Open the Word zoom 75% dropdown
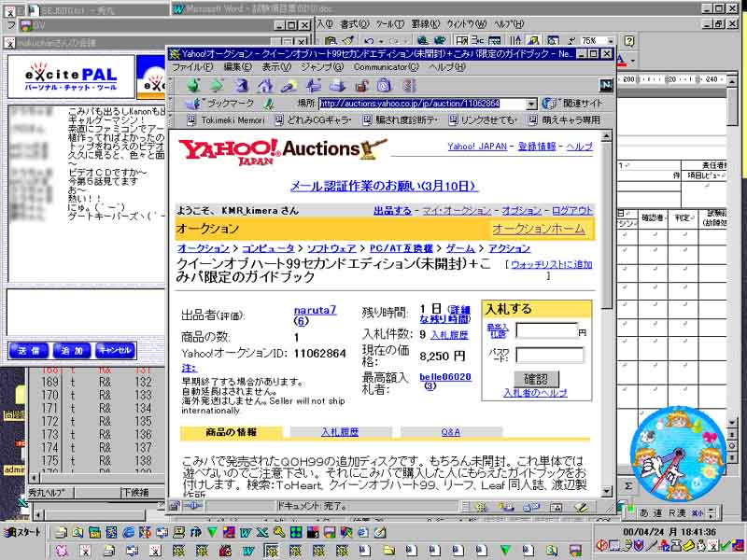Image resolution: width=747 pixels, height=560 pixels. pos(611,41)
